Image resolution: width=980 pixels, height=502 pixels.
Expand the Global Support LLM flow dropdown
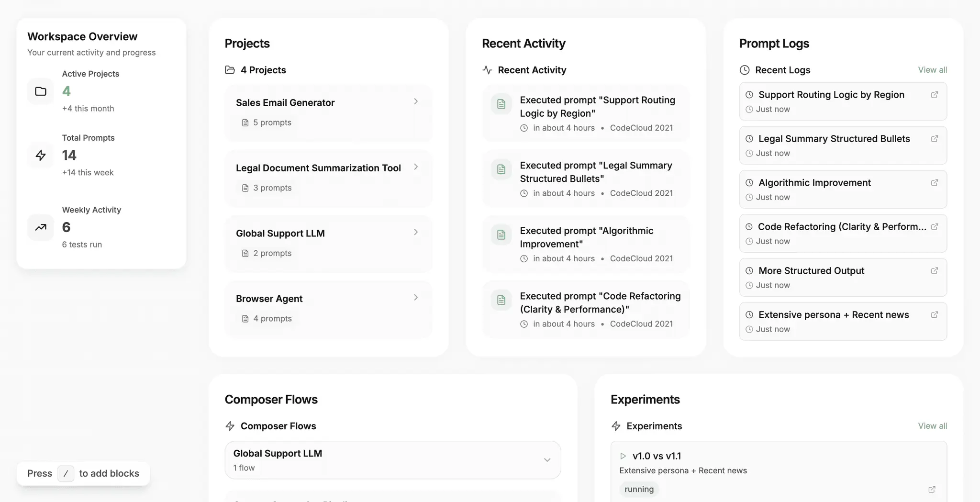[547, 460]
